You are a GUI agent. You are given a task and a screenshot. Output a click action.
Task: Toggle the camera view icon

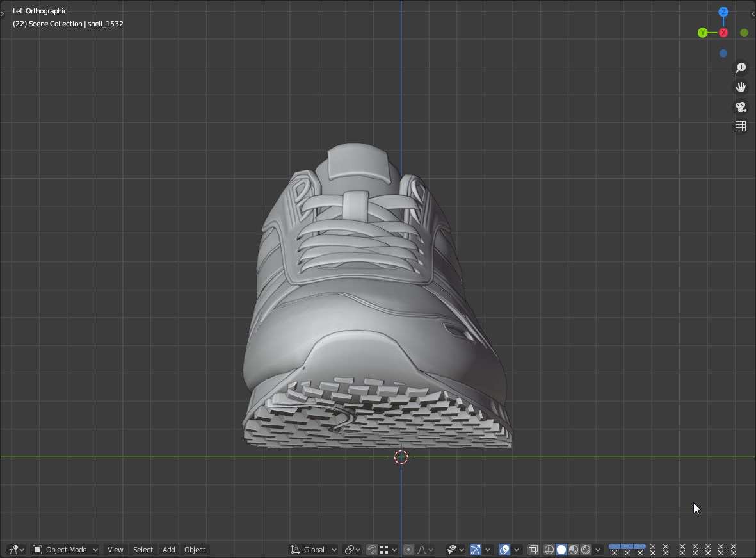(x=741, y=107)
